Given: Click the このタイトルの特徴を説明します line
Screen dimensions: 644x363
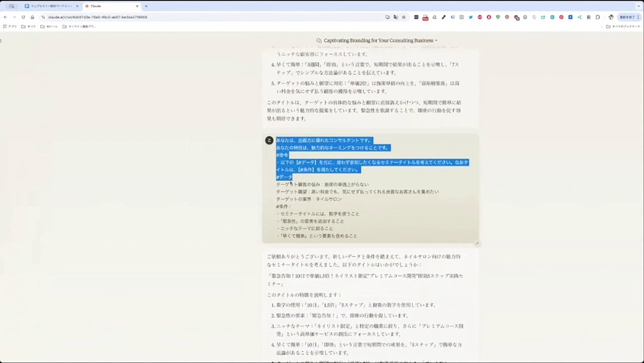Looking at the screenshot, I should (x=304, y=295).
